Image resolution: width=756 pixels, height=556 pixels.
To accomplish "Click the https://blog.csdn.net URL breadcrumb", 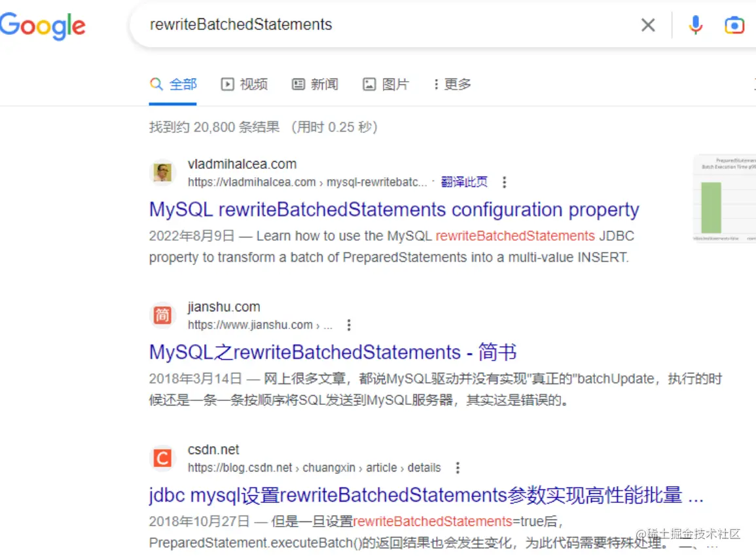I will point(314,467).
